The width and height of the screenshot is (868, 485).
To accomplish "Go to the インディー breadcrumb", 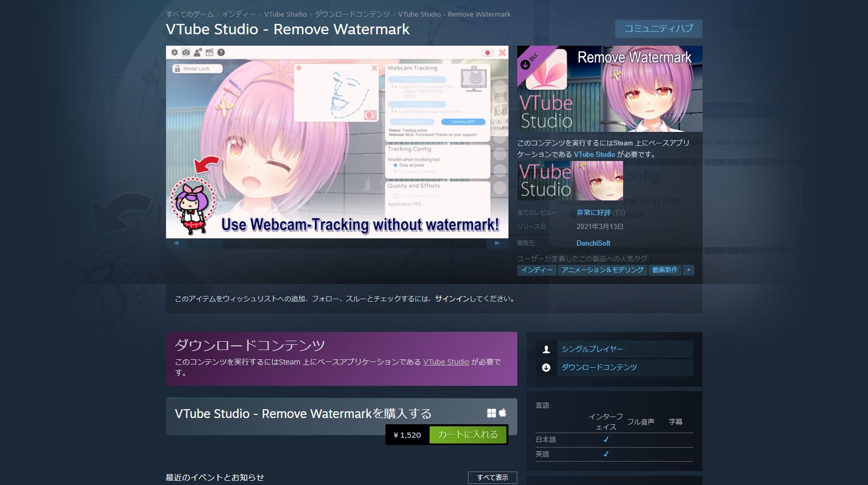I will [x=239, y=14].
